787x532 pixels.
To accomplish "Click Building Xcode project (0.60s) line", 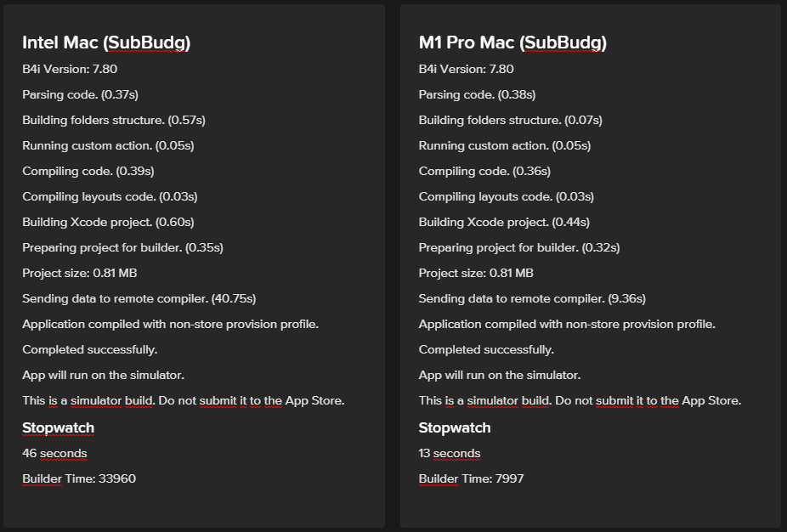I will coord(108,222).
